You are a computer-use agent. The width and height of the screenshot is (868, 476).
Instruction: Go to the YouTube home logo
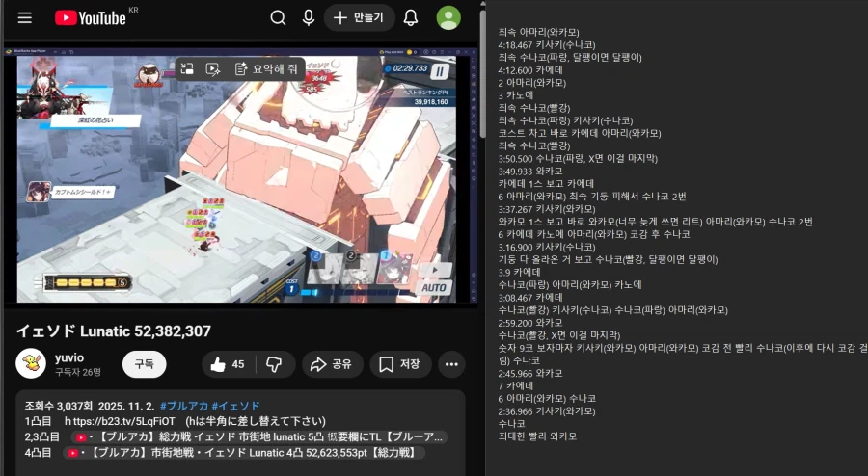(x=91, y=17)
